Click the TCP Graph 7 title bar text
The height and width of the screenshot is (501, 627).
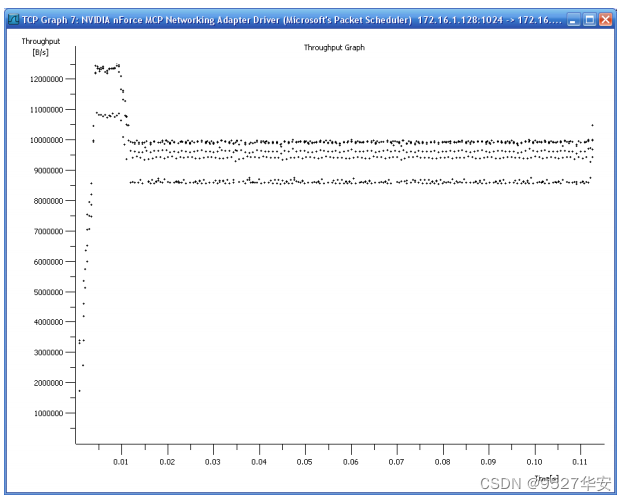tap(292, 20)
